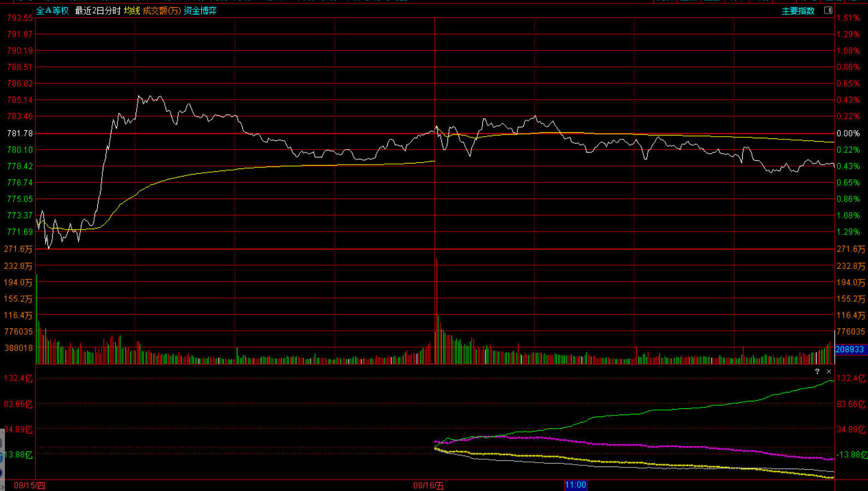Image resolution: width=868 pixels, height=491 pixels.
Task: Click the left 132.4亿 fund-flow axis label
Action: click(19, 378)
